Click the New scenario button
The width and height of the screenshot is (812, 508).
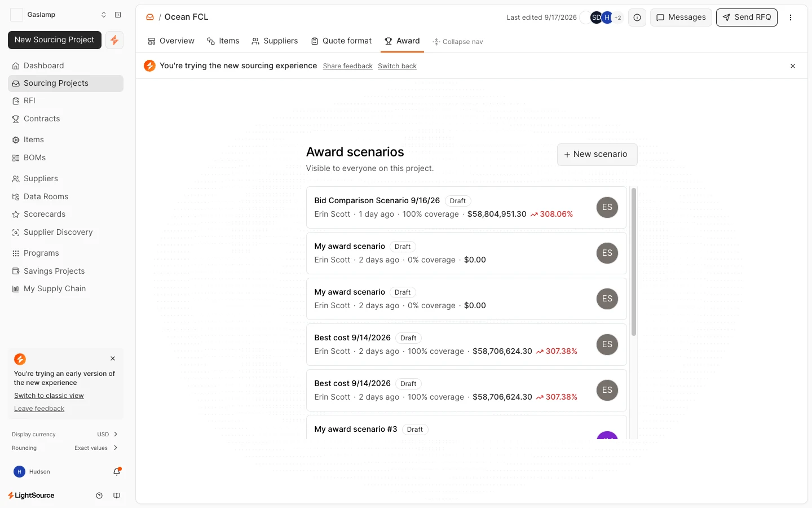click(x=597, y=154)
